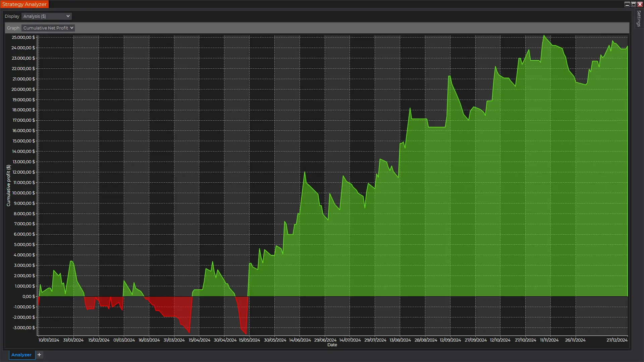Switch to the Analyzer tab

tap(21, 355)
